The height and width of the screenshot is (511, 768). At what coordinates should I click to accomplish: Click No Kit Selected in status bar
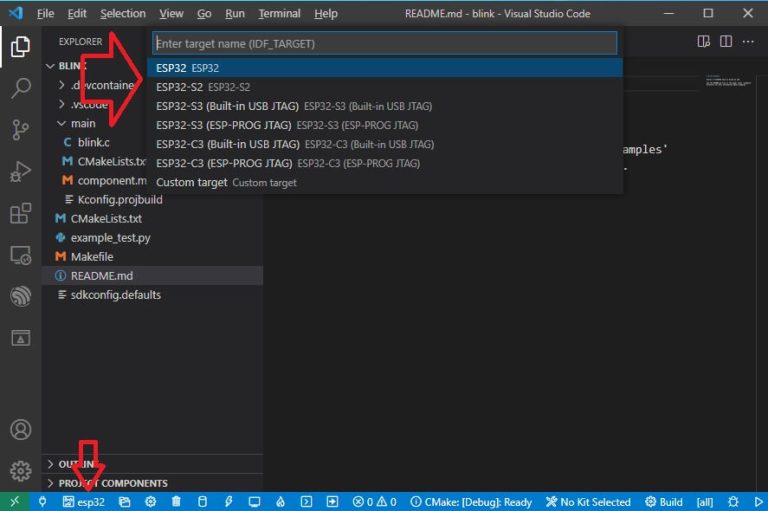[x=588, y=501]
